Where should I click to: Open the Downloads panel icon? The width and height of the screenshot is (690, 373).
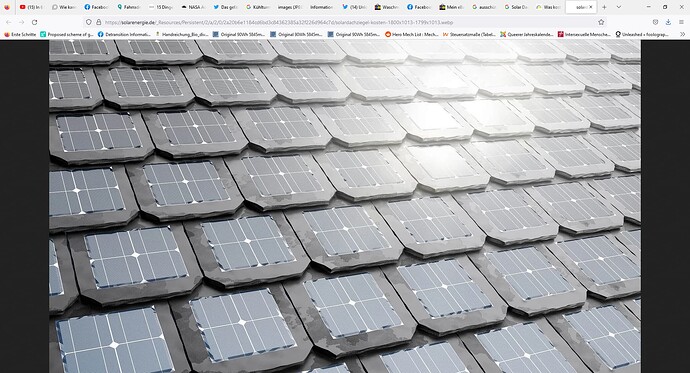click(x=668, y=22)
